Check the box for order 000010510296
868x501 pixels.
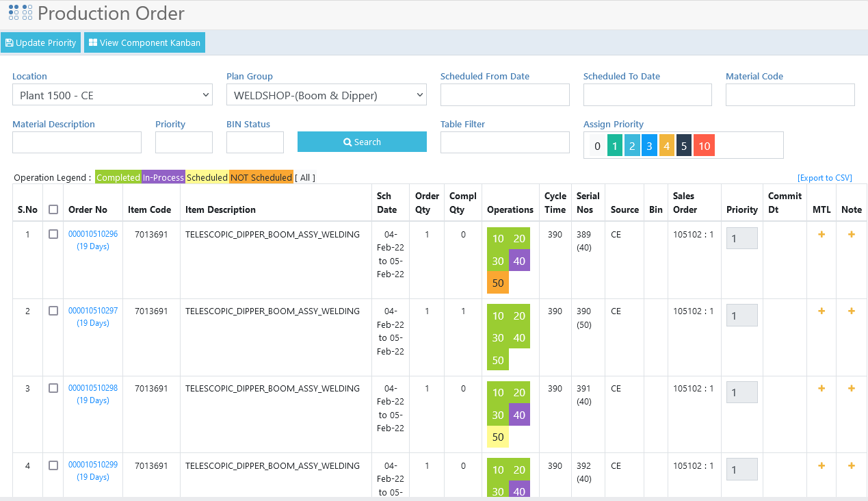[x=53, y=234]
